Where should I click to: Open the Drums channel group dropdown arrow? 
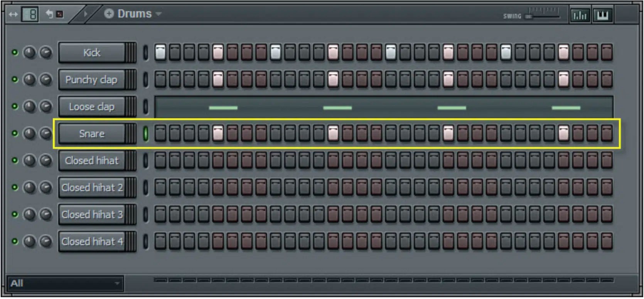point(158,14)
